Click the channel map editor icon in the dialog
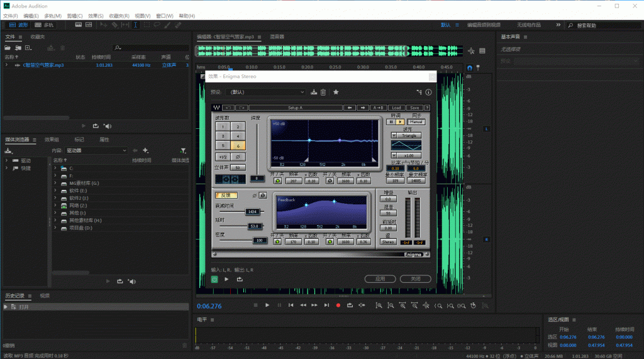This screenshot has width=644, height=359. (419, 92)
